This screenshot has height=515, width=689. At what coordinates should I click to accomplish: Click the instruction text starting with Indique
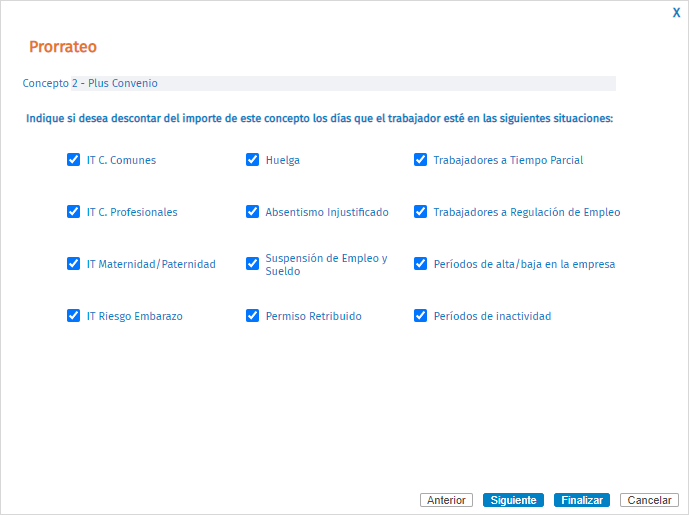[319, 119]
